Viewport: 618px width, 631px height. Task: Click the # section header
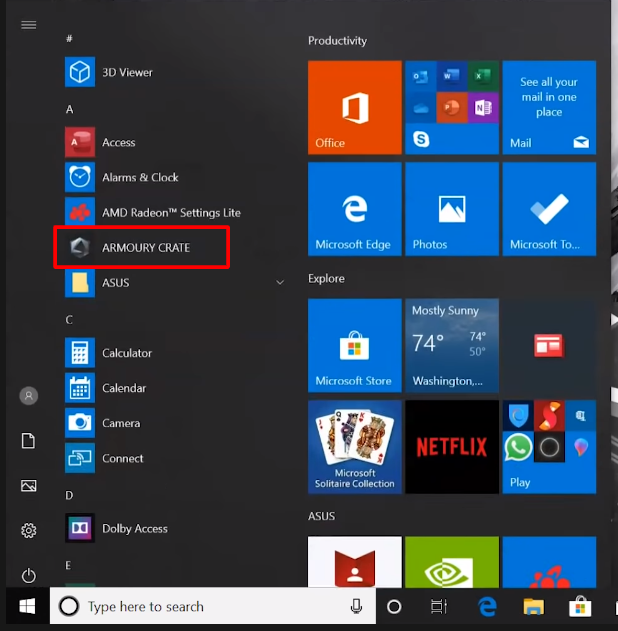(70, 39)
